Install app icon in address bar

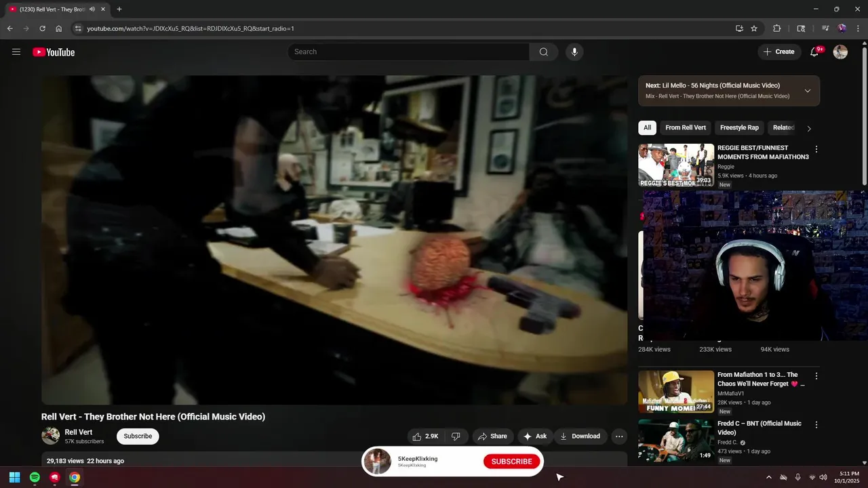pyautogui.click(x=739, y=28)
